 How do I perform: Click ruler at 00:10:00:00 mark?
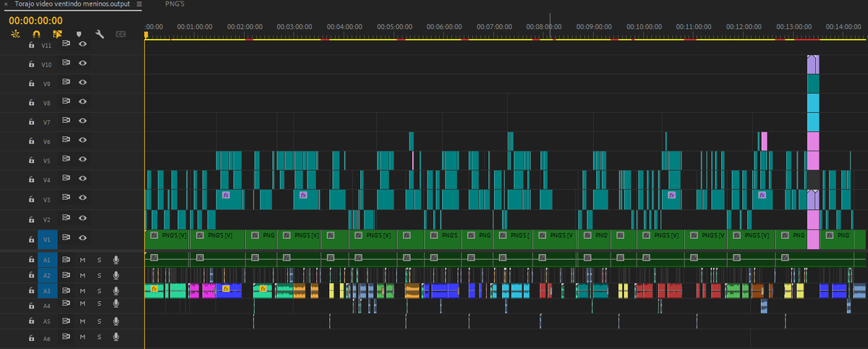[x=644, y=26]
